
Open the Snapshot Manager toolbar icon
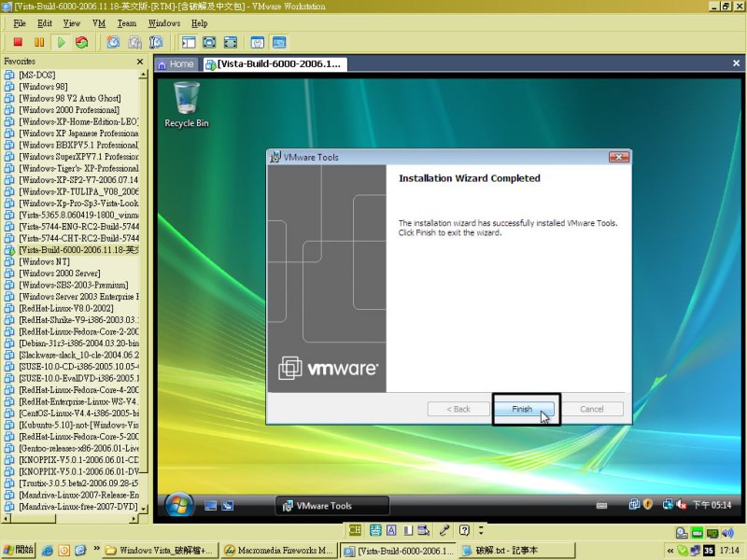tap(156, 42)
